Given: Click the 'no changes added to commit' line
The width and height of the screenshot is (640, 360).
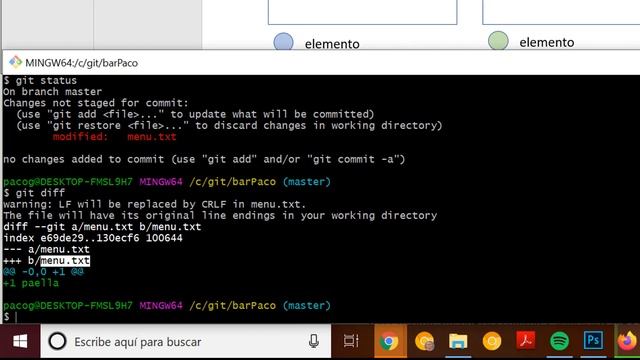Looking at the screenshot, I should (x=204, y=159).
